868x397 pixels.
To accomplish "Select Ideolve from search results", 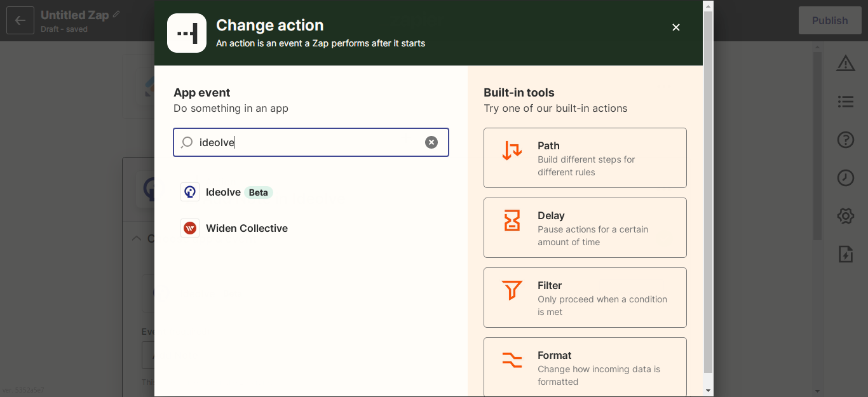I will (311, 192).
